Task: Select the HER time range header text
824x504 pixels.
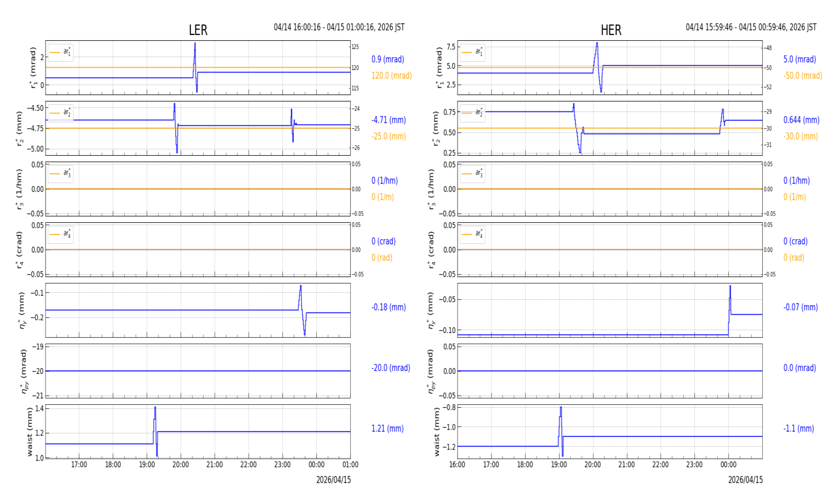Action: click(x=751, y=27)
